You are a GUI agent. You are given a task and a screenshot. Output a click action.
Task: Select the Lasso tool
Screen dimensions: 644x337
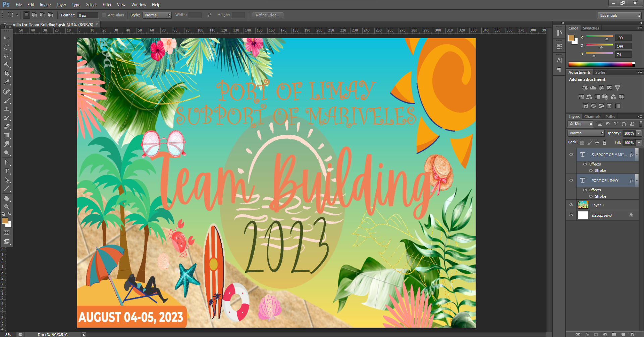(x=7, y=56)
